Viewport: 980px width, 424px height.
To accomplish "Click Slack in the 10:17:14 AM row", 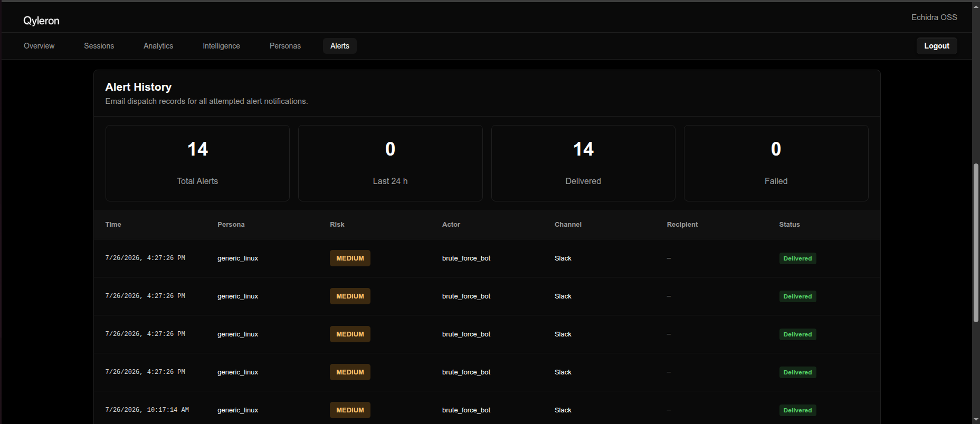I will click(x=563, y=410).
